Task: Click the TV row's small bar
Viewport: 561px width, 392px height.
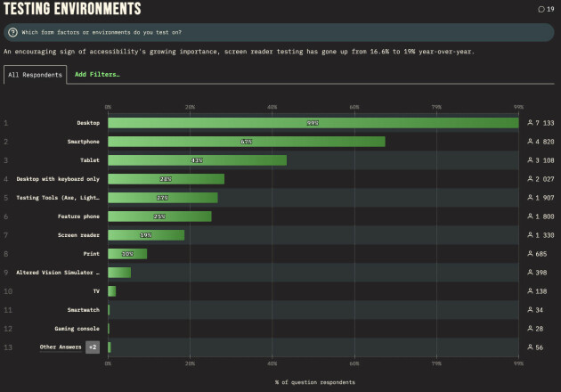Action: (111, 291)
